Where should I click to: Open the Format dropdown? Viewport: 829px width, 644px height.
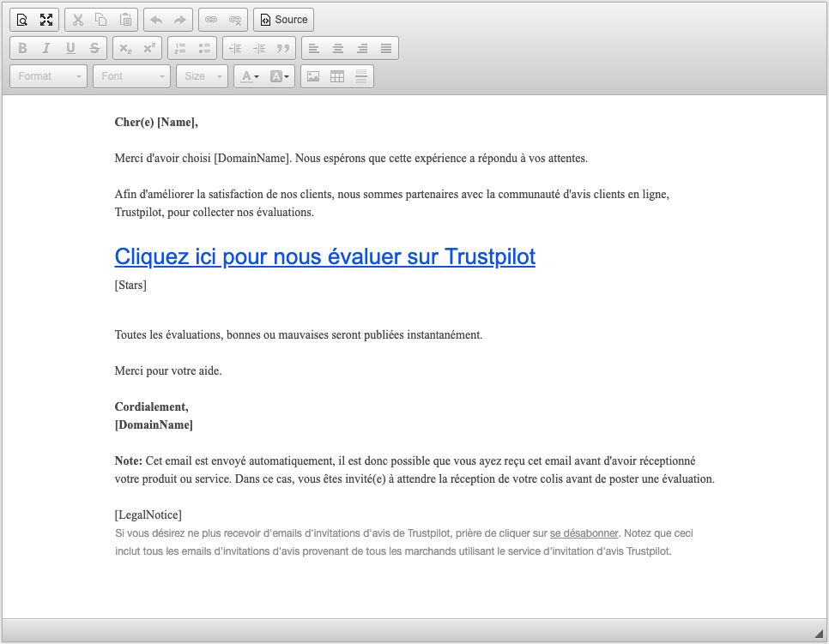pos(47,75)
